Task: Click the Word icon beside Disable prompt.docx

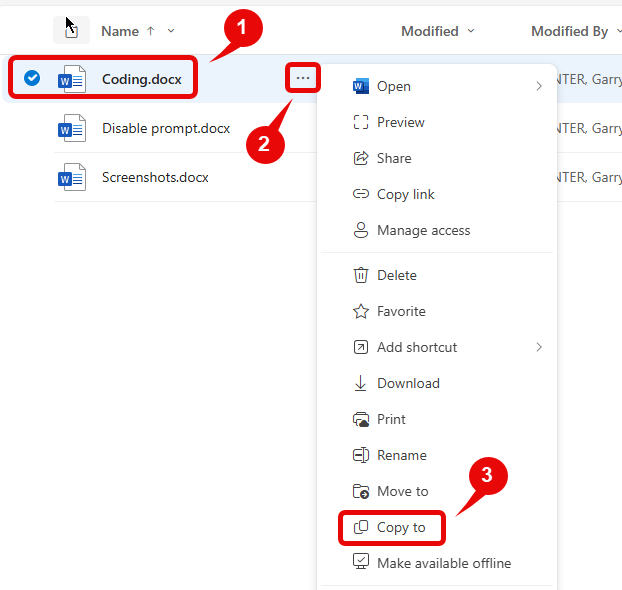Action: [x=71, y=129]
